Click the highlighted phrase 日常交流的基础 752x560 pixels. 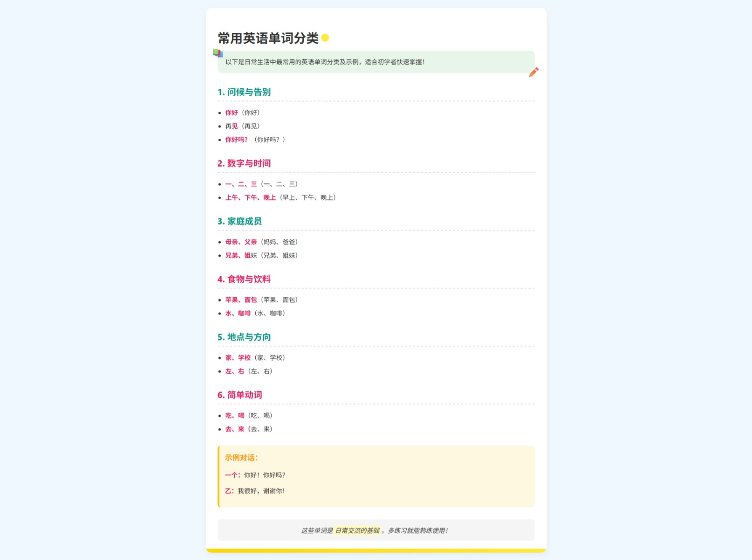[357, 531]
